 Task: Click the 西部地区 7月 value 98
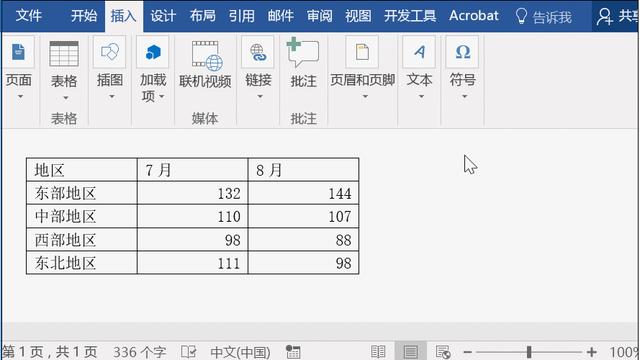click(193, 240)
